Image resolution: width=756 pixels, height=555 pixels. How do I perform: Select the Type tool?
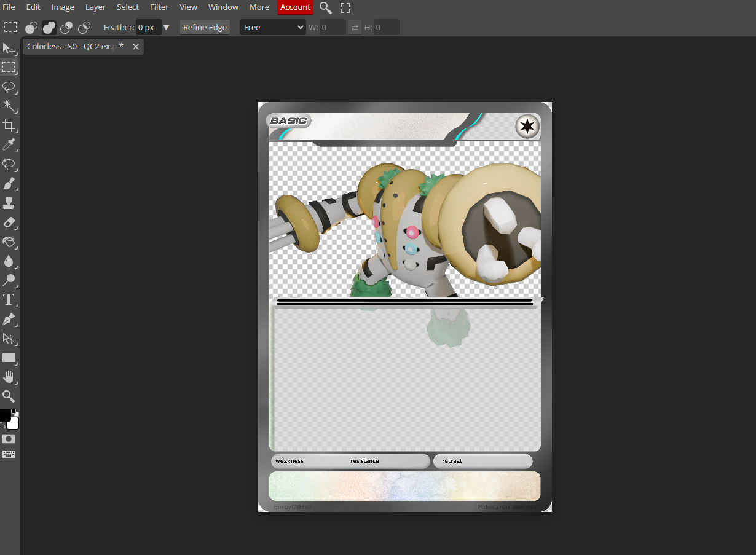click(9, 300)
